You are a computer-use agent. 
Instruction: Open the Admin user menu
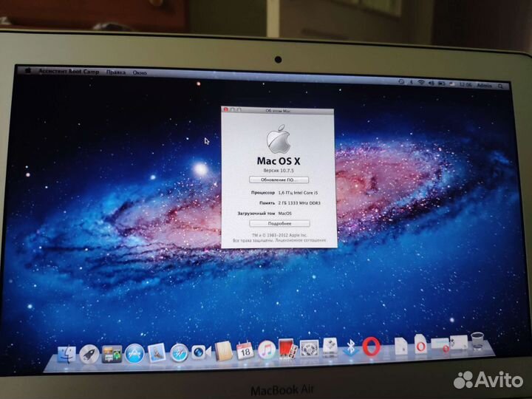pyautogui.click(x=484, y=85)
